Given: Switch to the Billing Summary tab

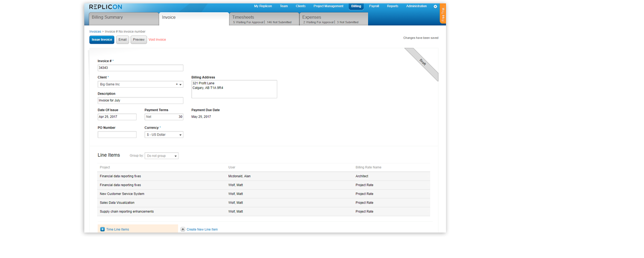Looking at the screenshot, I should (x=124, y=19).
